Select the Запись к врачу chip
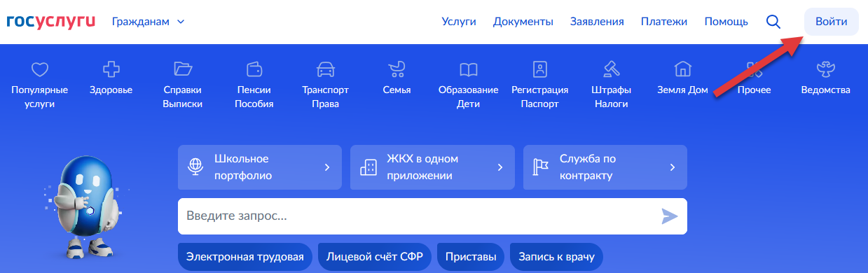The width and height of the screenshot is (868, 273). pyautogui.click(x=556, y=257)
